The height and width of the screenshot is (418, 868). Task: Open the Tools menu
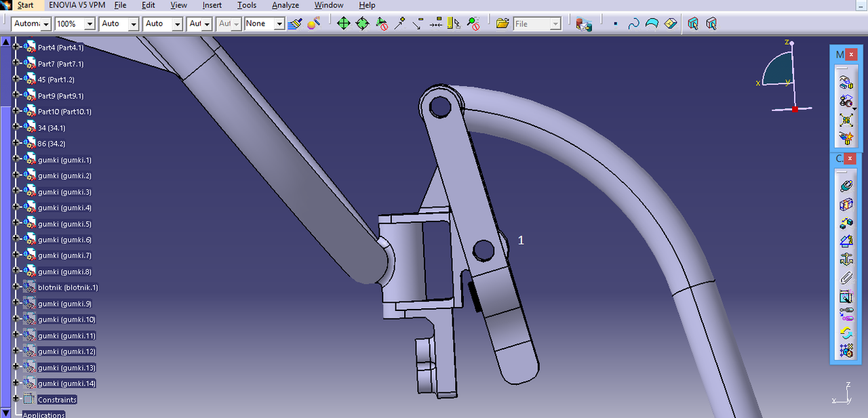[247, 5]
